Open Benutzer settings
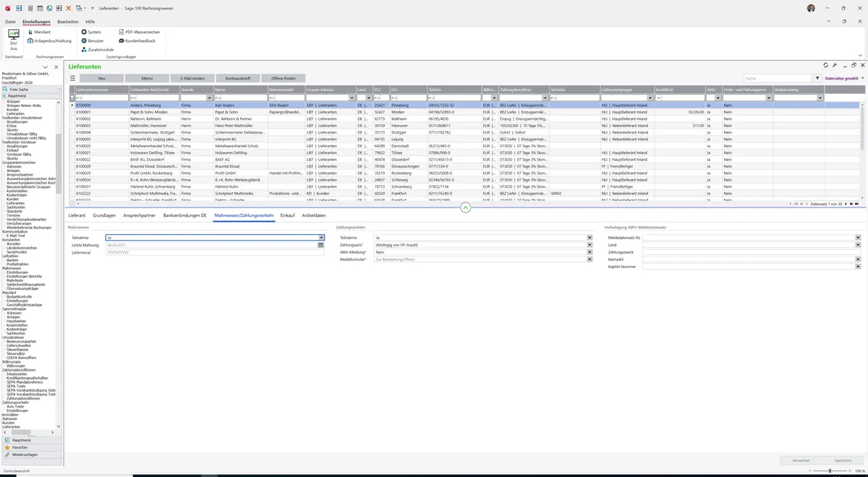 click(93, 41)
